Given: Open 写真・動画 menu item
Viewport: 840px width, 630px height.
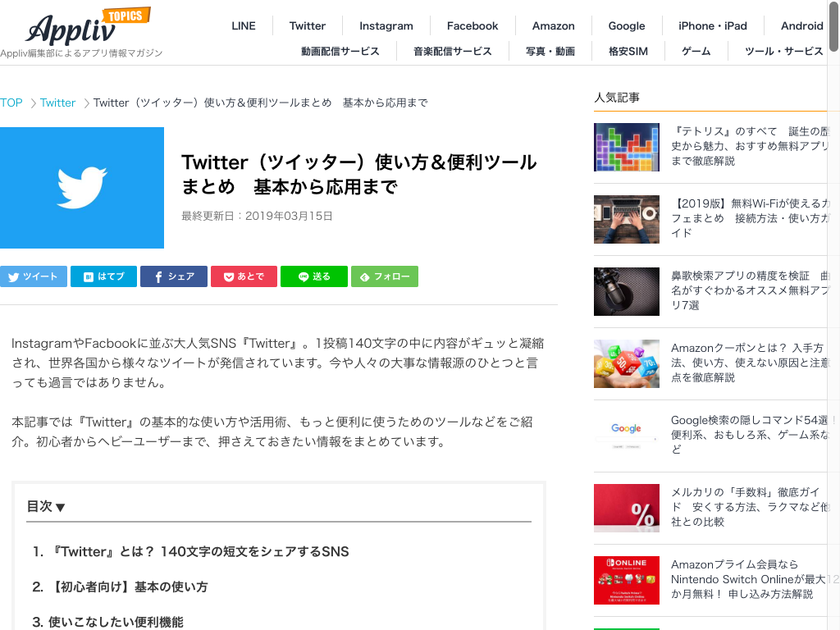Looking at the screenshot, I should (550, 52).
